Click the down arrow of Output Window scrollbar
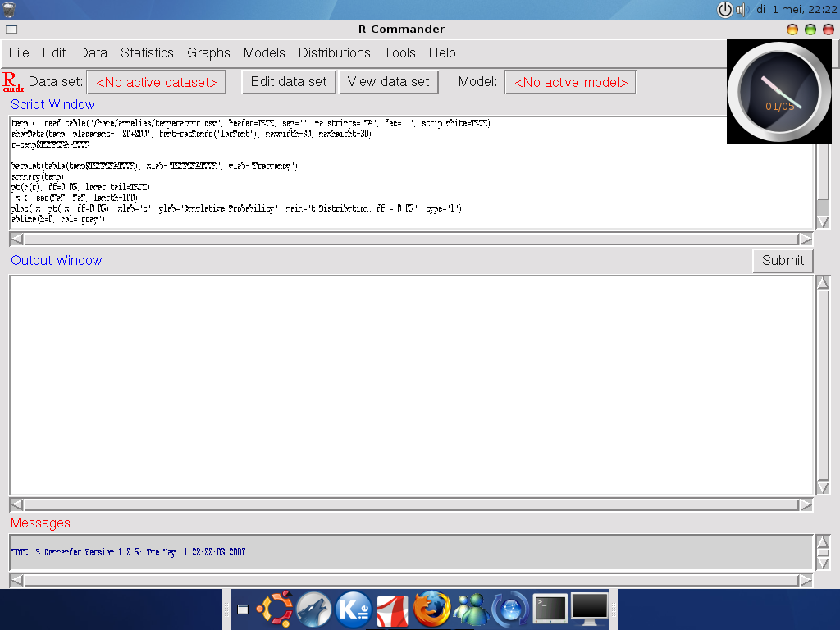Screen dimensions: 840x630 (x=823, y=488)
